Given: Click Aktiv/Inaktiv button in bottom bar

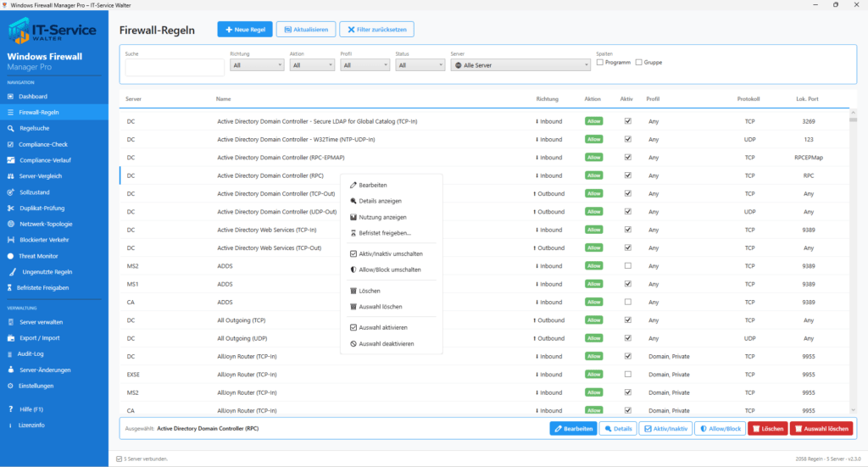Looking at the screenshot, I should [665, 429].
